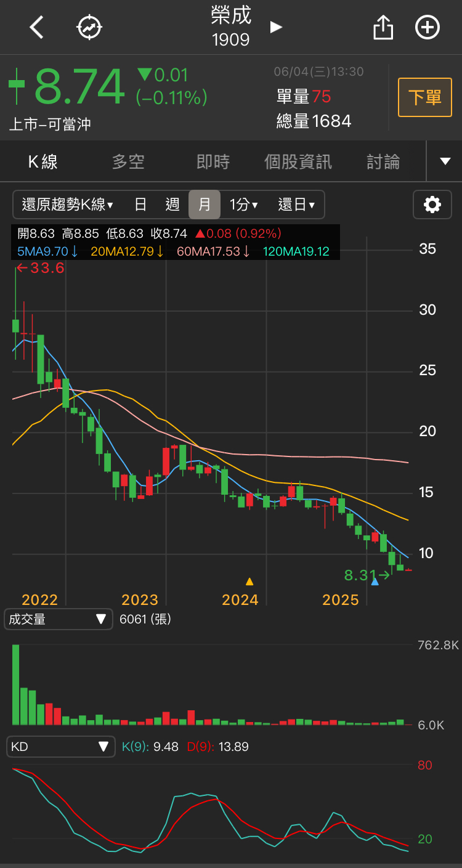Open the trend target icon
The height and width of the screenshot is (868, 462).
click(x=89, y=28)
